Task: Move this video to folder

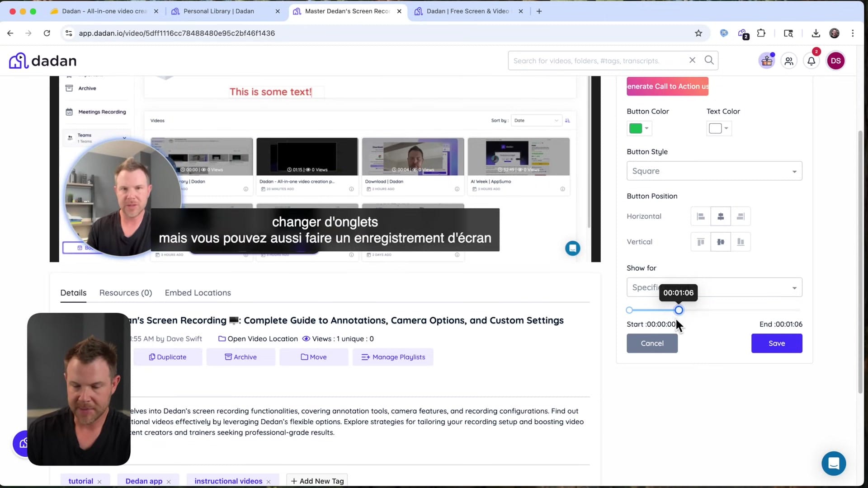Action: coord(314,357)
